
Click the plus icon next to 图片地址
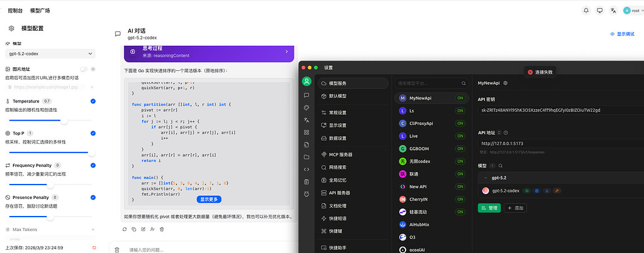click(x=93, y=69)
